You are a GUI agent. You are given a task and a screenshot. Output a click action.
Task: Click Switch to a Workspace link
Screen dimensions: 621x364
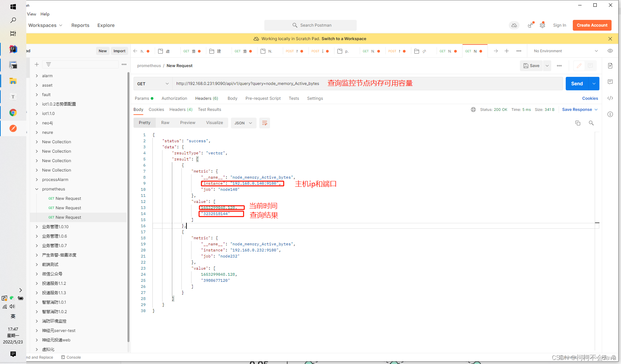[x=344, y=39]
